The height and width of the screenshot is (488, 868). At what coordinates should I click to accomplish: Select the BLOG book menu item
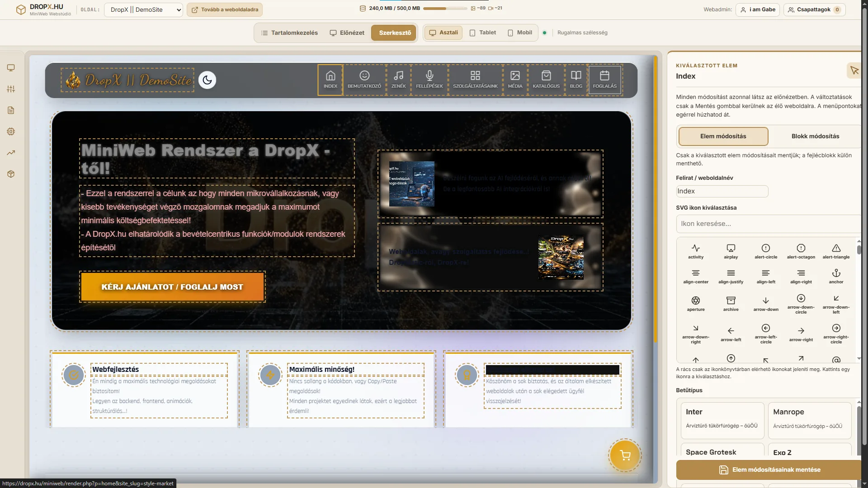point(576,80)
